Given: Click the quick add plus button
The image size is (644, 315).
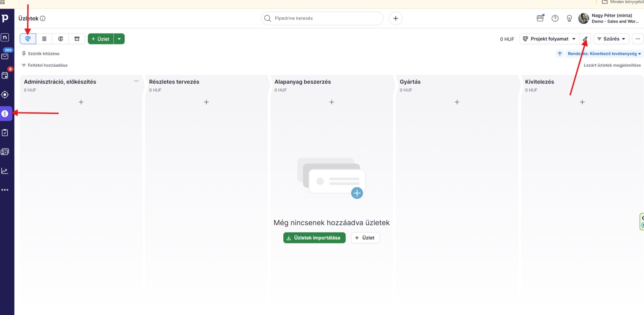Looking at the screenshot, I should [x=396, y=18].
